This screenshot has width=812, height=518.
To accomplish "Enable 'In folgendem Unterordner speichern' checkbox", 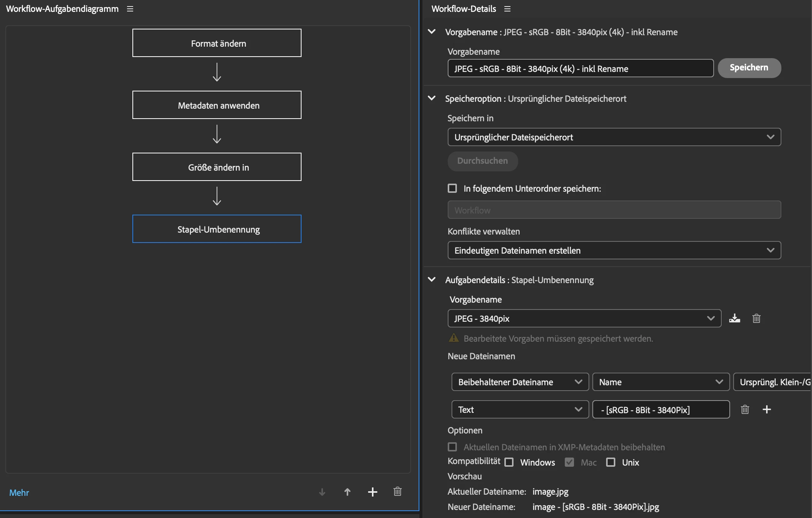I will coord(452,188).
